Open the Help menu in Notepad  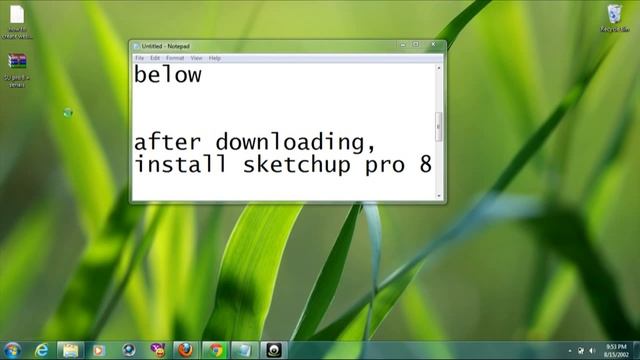pos(215,58)
